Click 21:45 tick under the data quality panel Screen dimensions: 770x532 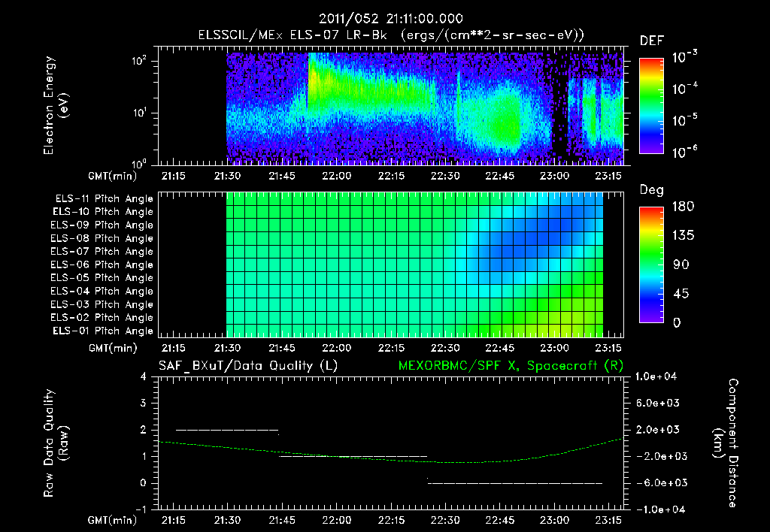282,520
